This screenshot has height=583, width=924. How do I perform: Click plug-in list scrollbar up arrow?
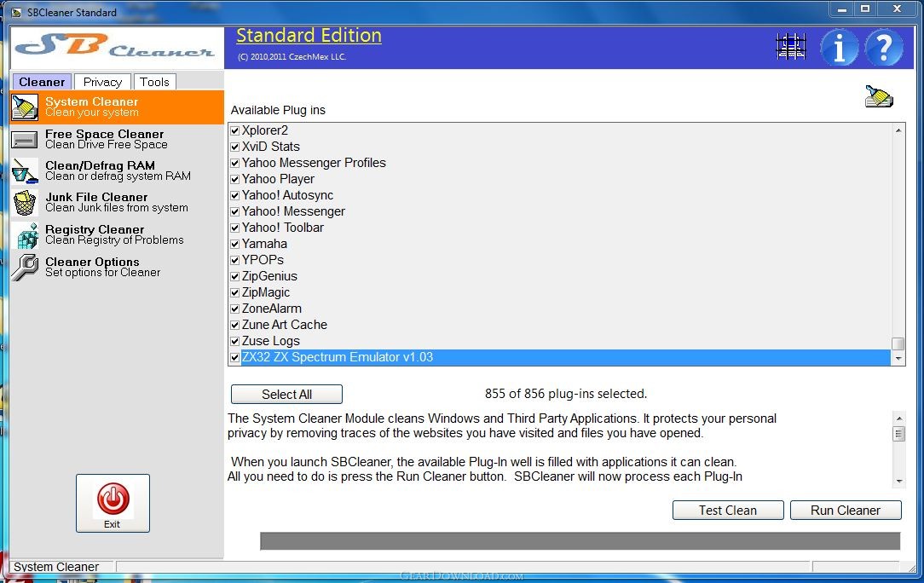898,130
